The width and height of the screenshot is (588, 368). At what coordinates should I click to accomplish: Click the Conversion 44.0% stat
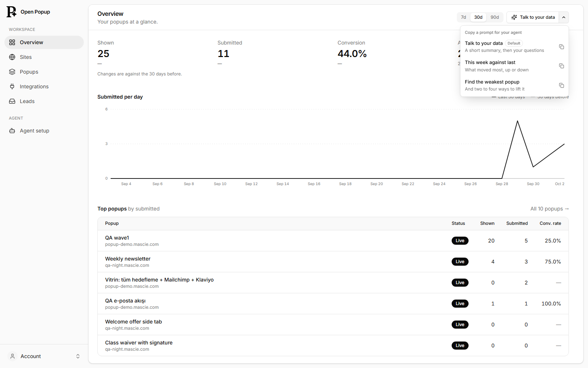[x=352, y=54]
